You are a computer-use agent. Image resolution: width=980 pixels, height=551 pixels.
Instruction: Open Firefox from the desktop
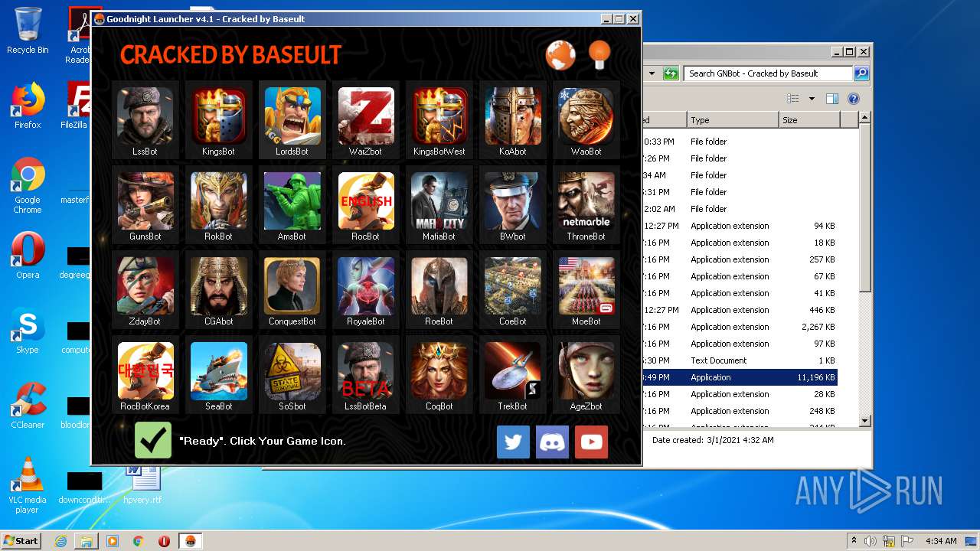tap(28, 105)
